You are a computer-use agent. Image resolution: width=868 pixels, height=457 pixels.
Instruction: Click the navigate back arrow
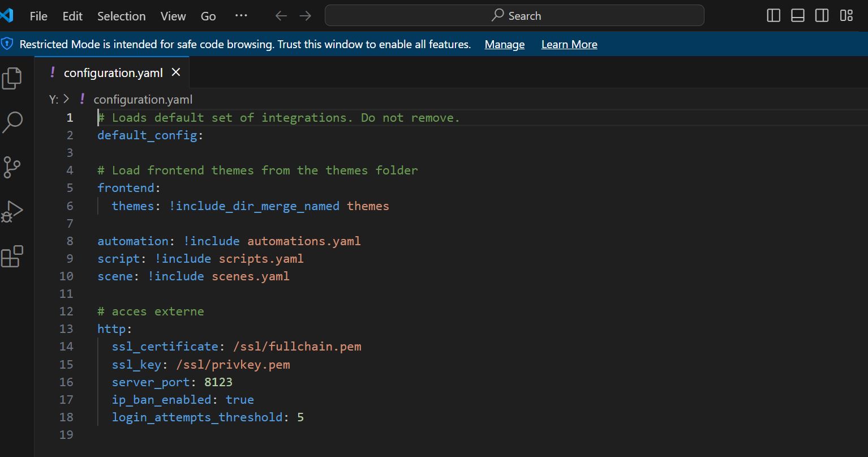click(x=281, y=16)
